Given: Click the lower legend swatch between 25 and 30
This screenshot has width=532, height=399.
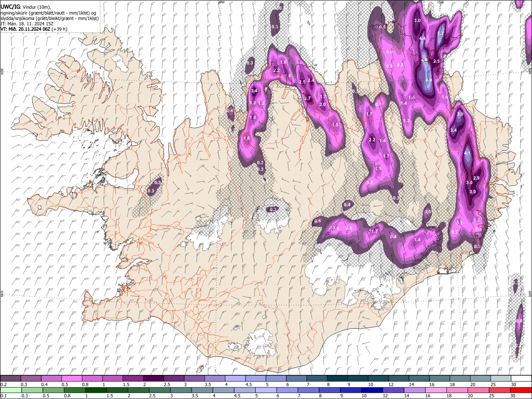Looking at the screenshot, I should click(x=500, y=390).
